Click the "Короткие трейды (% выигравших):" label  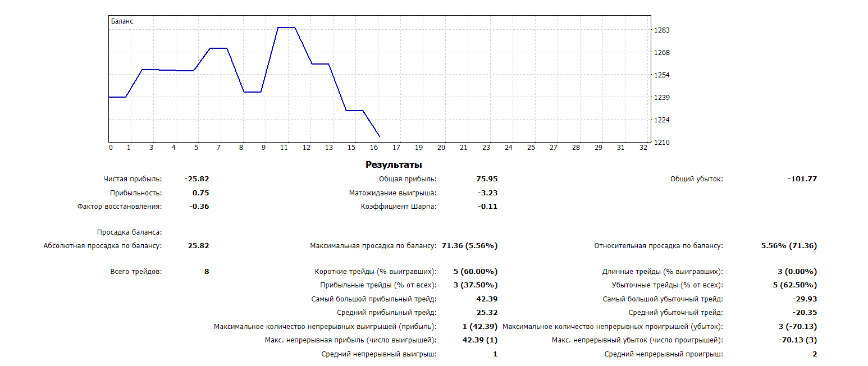376,271
